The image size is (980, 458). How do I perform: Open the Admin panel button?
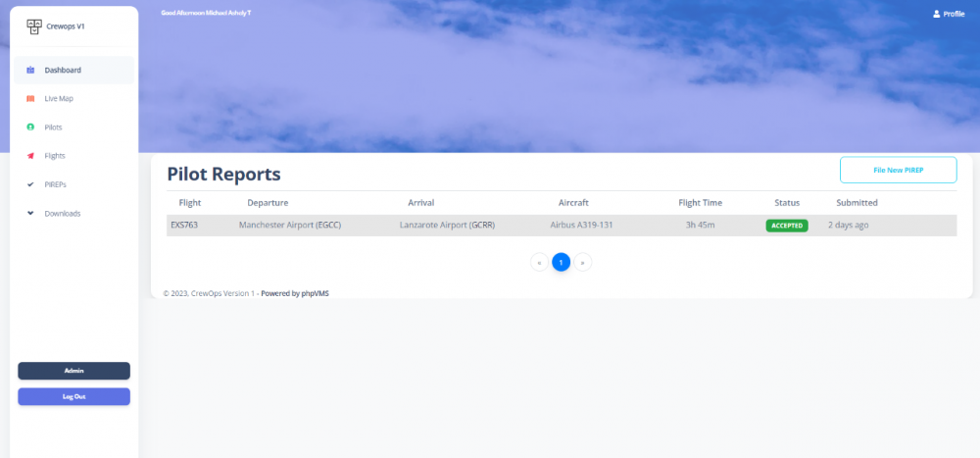[x=73, y=371]
